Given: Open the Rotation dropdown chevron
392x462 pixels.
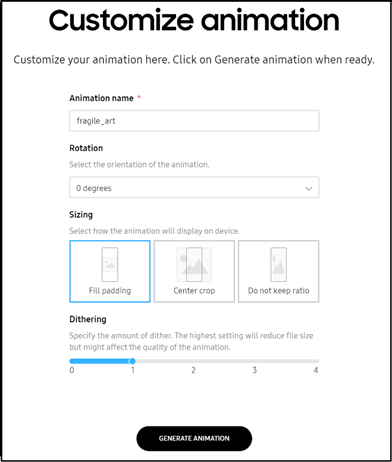Looking at the screenshot, I should point(309,188).
